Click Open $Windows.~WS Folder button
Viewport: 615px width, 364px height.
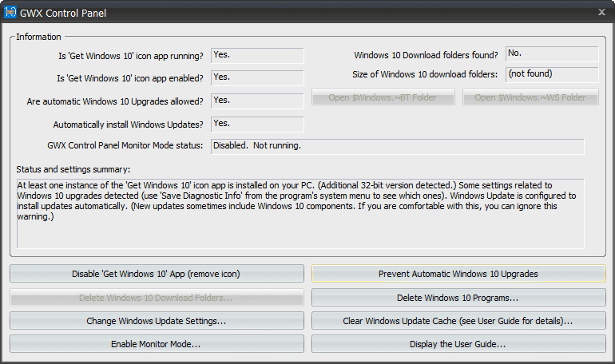[x=530, y=97]
